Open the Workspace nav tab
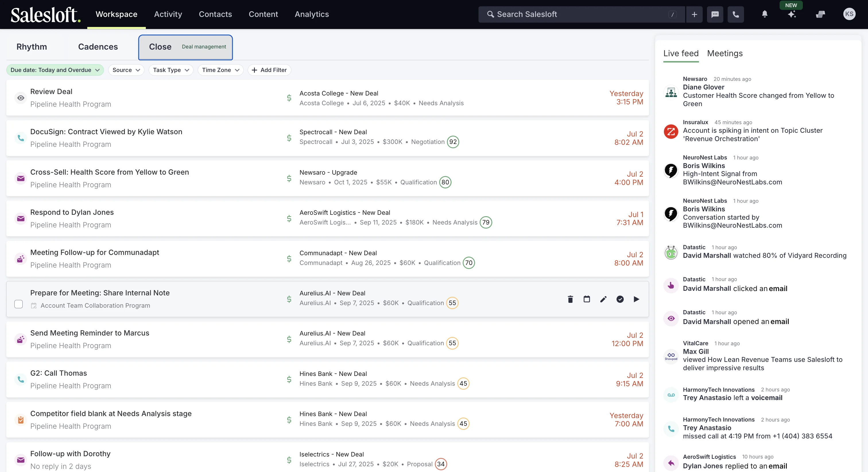868x472 pixels. point(116,14)
